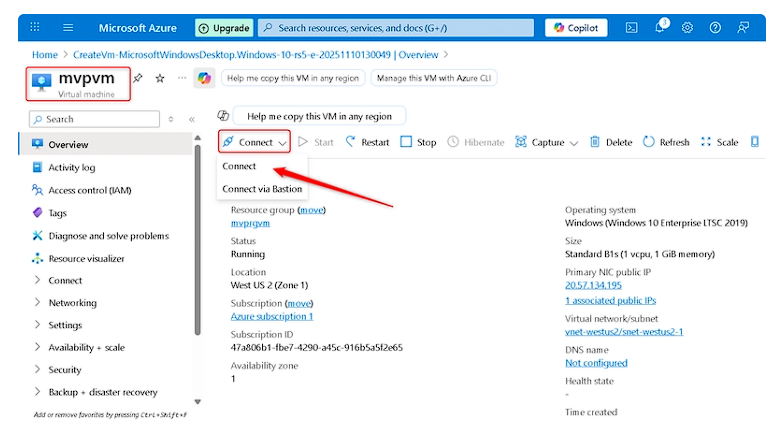Viewport: 770px width, 437px height.
Task: Stop the virtual machine
Action: 418,142
